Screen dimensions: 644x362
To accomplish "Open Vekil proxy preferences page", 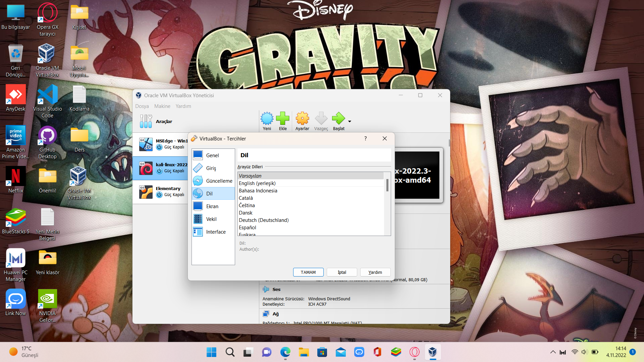I will point(211,219).
